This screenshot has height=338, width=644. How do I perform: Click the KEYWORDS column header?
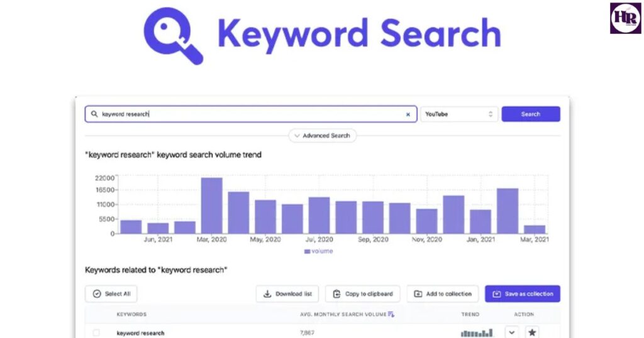click(131, 314)
